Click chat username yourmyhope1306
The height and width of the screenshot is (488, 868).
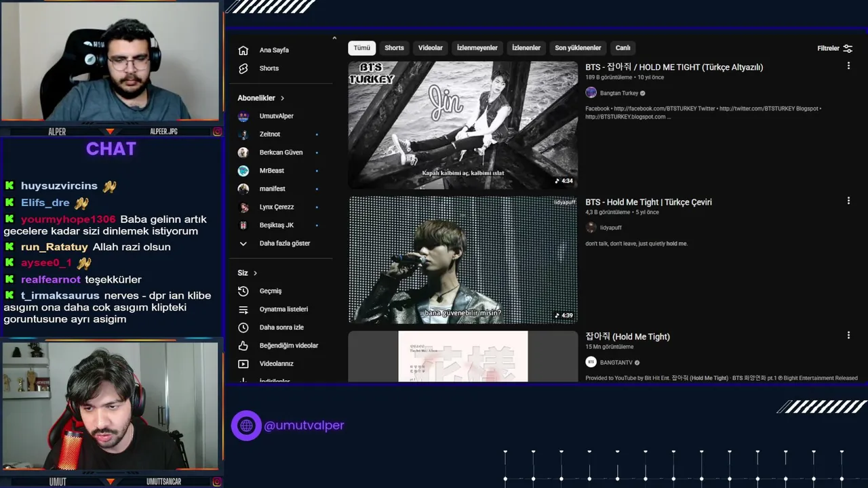tap(68, 220)
